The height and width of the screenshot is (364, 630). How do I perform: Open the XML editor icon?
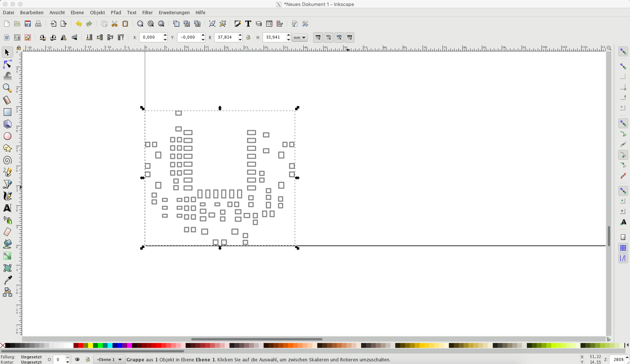click(269, 23)
